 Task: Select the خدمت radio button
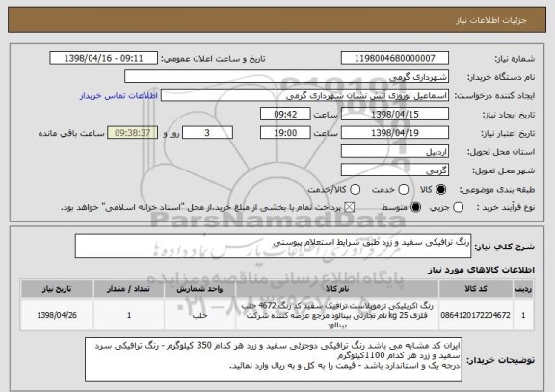404,190
